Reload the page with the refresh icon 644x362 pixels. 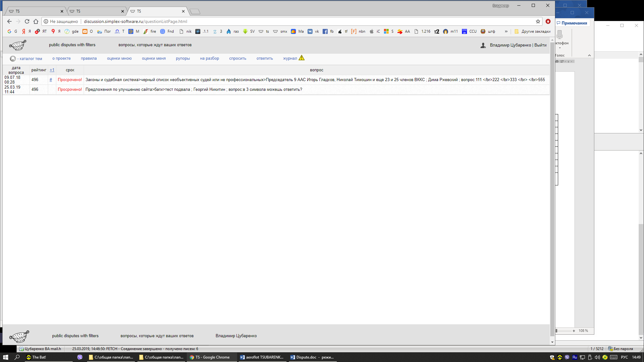27,21
